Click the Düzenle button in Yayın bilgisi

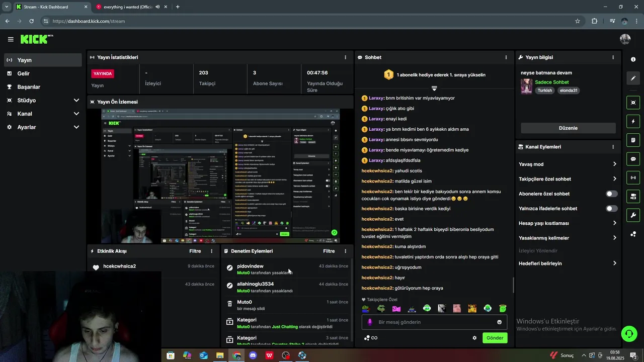(x=568, y=128)
